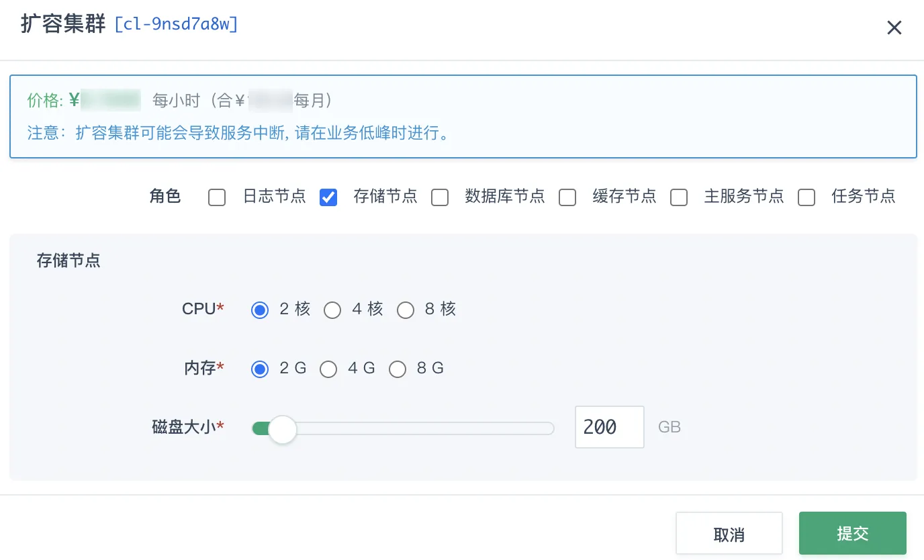The image size is (924, 560).
Task: Select 内存 2 G radio option
Action: coord(260,369)
